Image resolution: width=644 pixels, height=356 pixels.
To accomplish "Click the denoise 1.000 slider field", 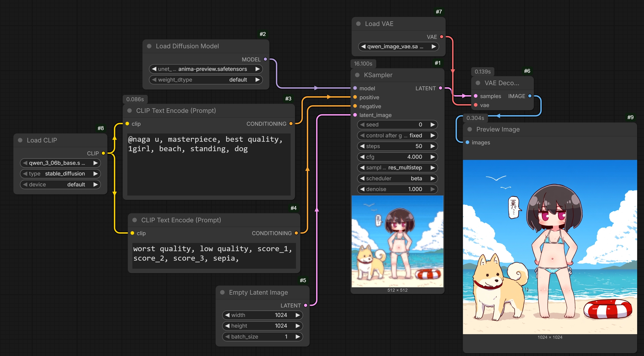I will 397,189.
